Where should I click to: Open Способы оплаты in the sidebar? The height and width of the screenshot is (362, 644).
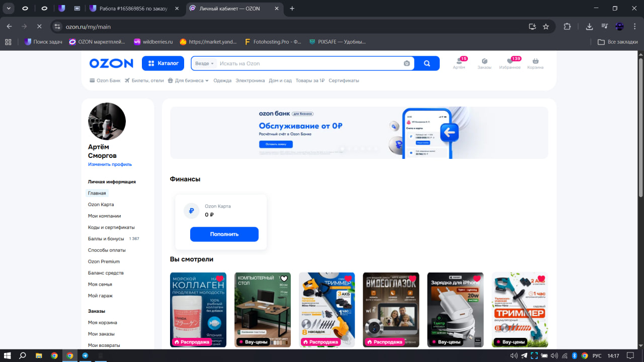[x=107, y=250]
